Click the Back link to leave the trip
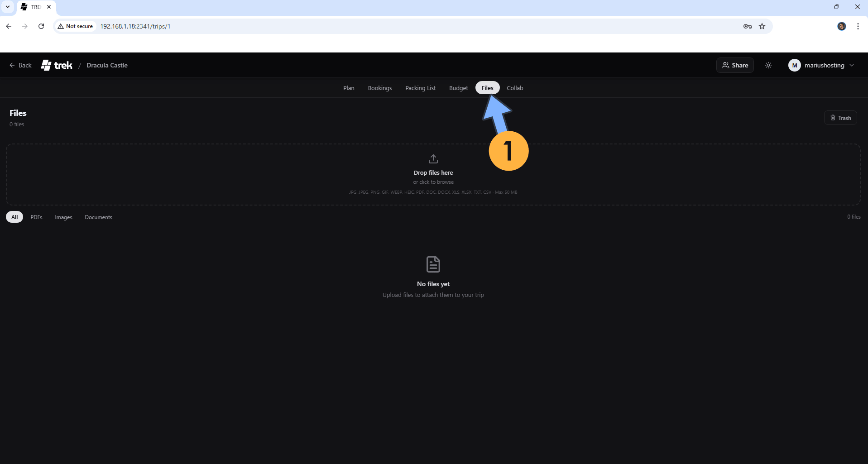The image size is (868, 464). (20, 65)
